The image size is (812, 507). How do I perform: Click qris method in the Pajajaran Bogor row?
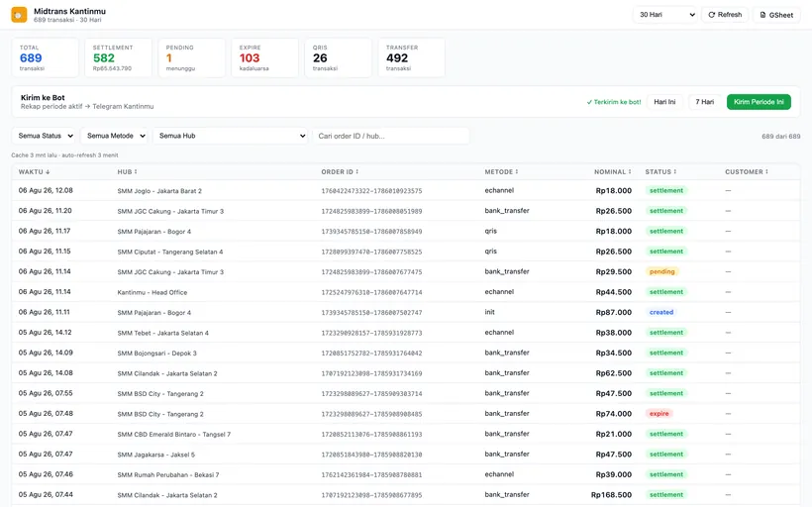click(491, 231)
